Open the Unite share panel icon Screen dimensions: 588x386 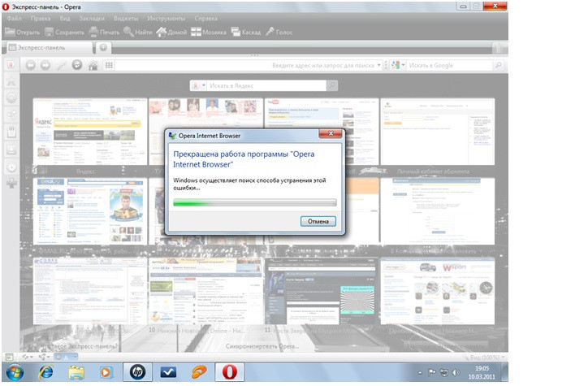click(x=11, y=115)
